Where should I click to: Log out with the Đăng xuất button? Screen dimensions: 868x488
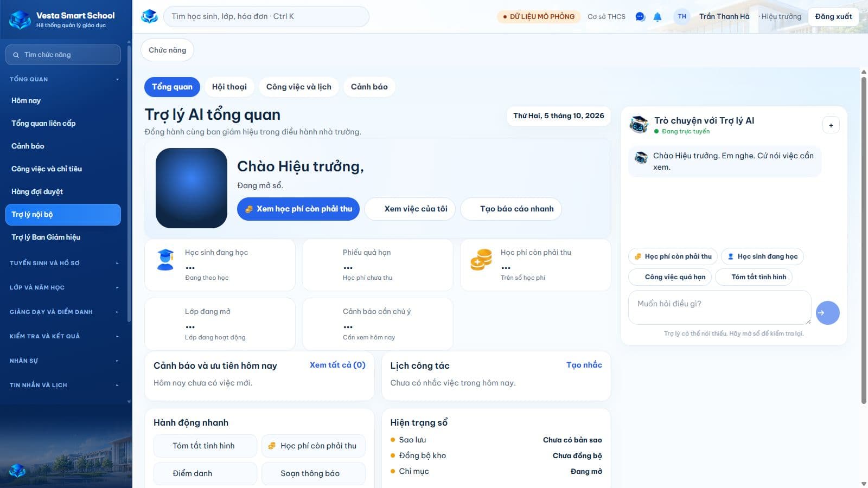[833, 17]
